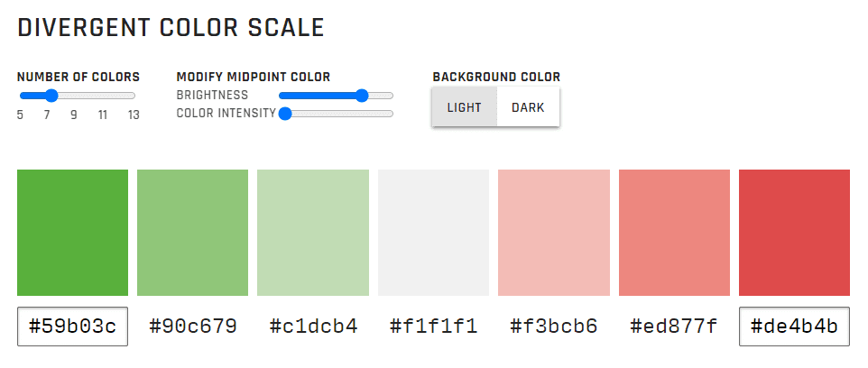Switch background color to DARK
868x368 pixels.
pyautogui.click(x=528, y=107)
